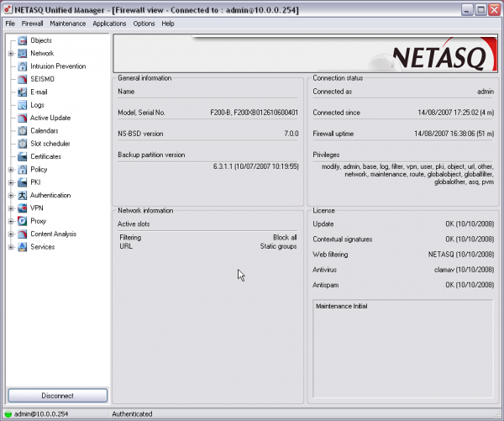Click the NETASQ logo banner
Screen dimensions: 504x421
coord(306,54)
